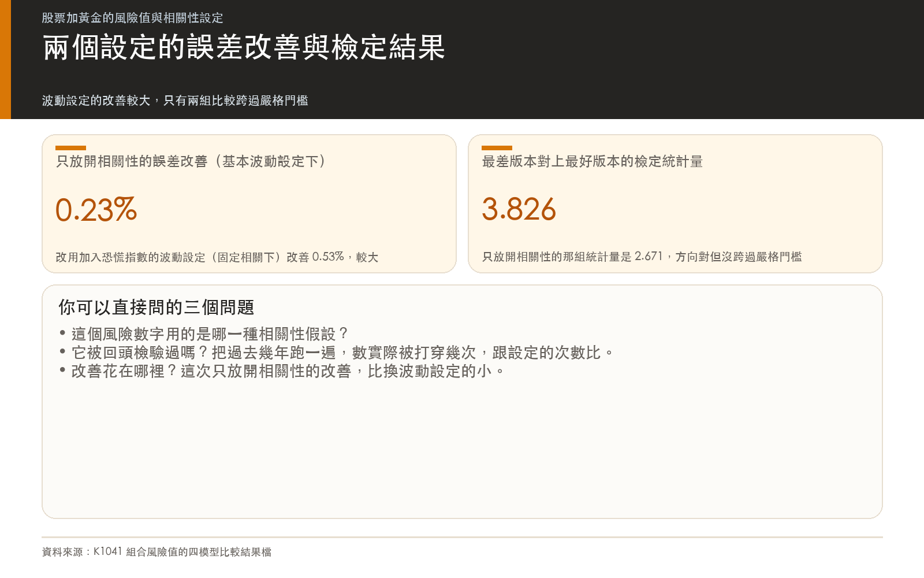Click the subtitle 股票加黃金的風險值與相關性設定

[132, 18]
